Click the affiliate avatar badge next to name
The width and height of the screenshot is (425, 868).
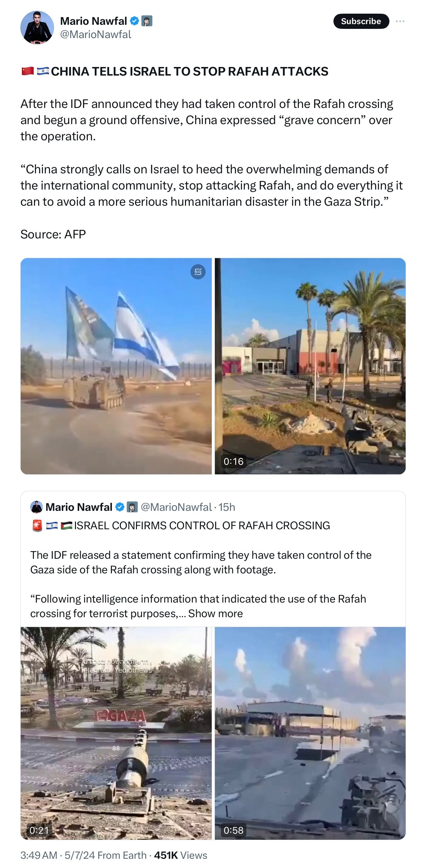(x=147, y=21)
